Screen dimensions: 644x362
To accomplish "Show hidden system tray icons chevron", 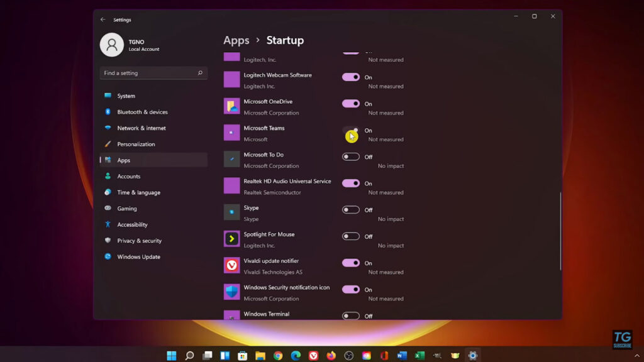I will click(636, 356).
